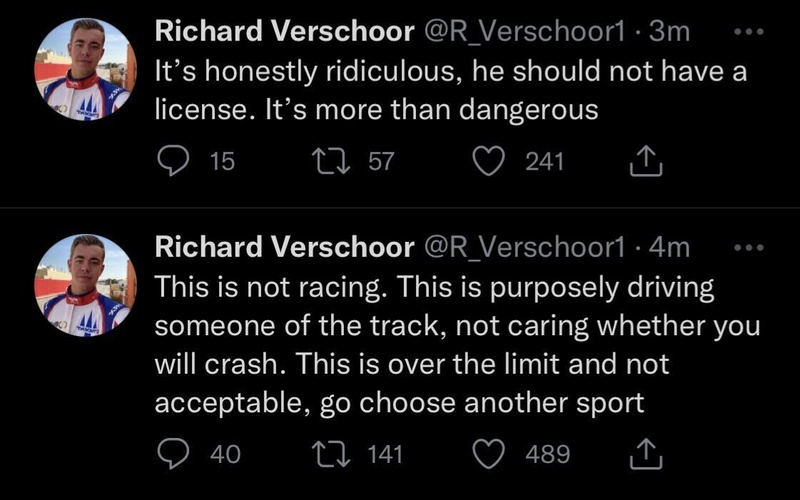The width and height of the screenshot is (800, 500).
Task: Open Richard Verschoor's avatar on first tweet
Action: coord(84,69)
